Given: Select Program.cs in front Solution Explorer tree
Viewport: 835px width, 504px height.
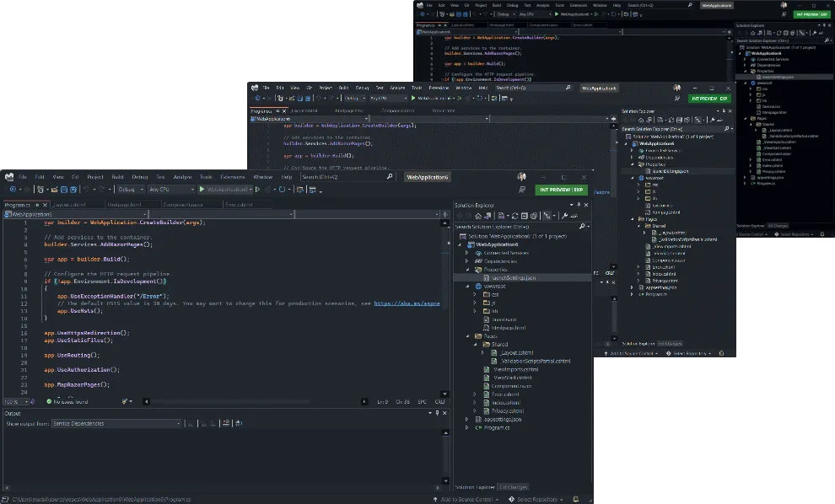Looking at the screenshot, I should click(496, 427).
